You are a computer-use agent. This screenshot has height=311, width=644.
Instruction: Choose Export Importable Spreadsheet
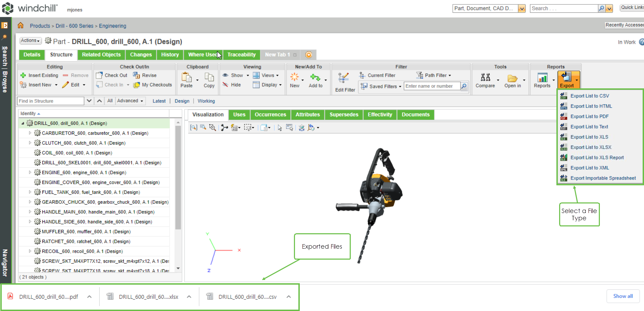603,178
